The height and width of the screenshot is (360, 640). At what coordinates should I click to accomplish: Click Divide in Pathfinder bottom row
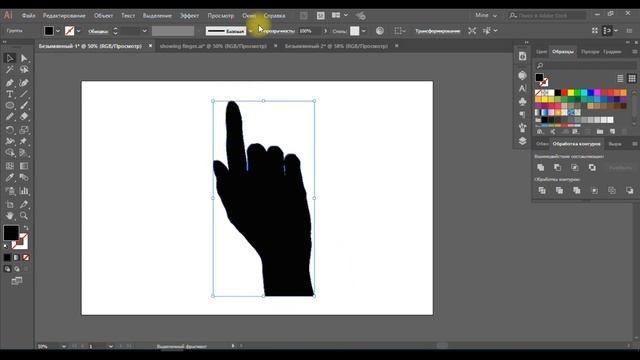point(542,191)
